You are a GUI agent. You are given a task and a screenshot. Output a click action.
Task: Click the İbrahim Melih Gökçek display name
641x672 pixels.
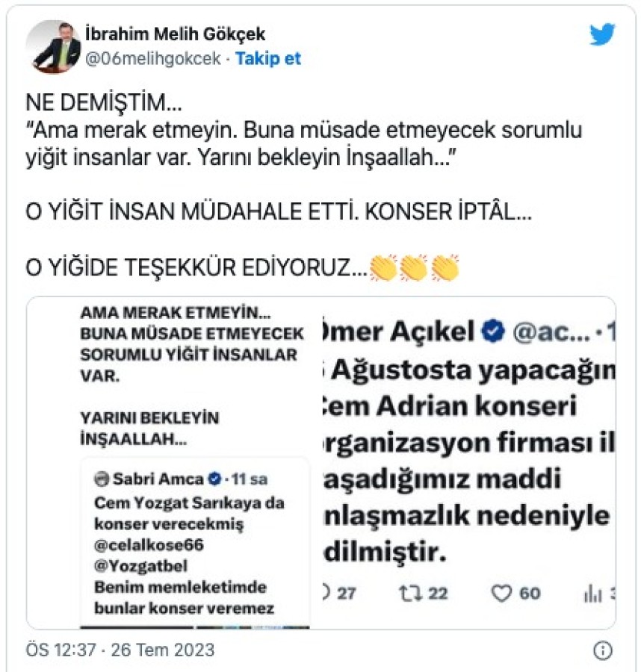[x=175, y=34]
